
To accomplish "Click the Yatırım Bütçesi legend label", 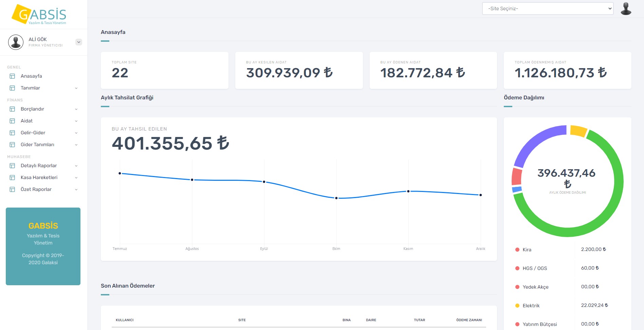I will (x=540, y=324).
